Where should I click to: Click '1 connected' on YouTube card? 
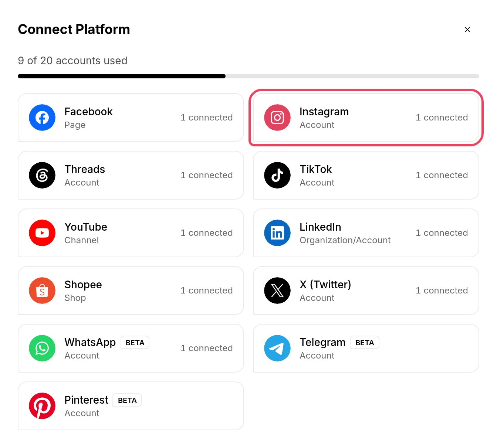coord(207,233)
